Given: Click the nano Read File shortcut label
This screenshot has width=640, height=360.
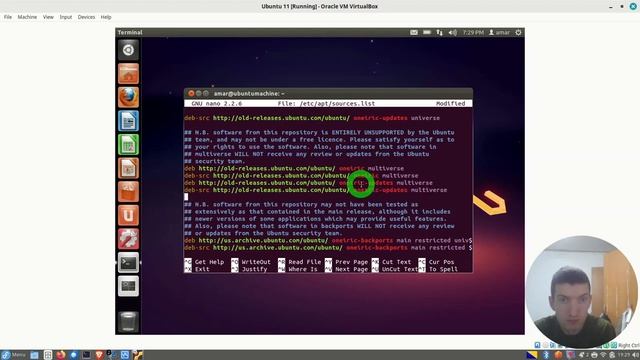Looking at the screenshot, I should (304, 262).
